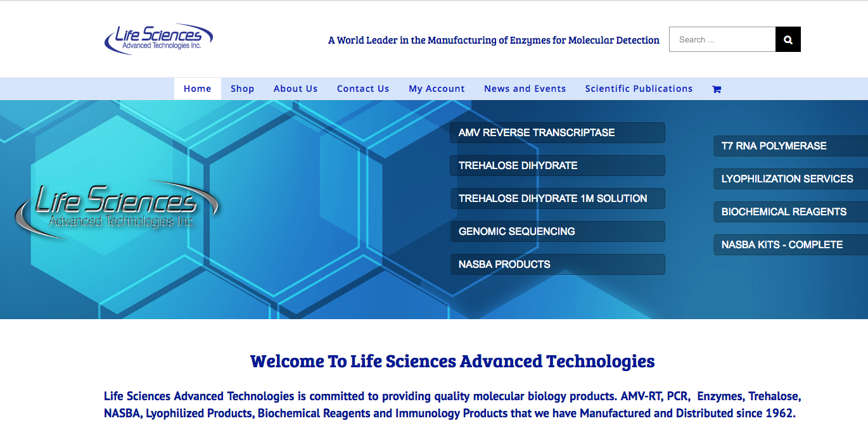The image size is (868, 442).
Task: Click the Life Sciences header logo
Action: (158, 39)
